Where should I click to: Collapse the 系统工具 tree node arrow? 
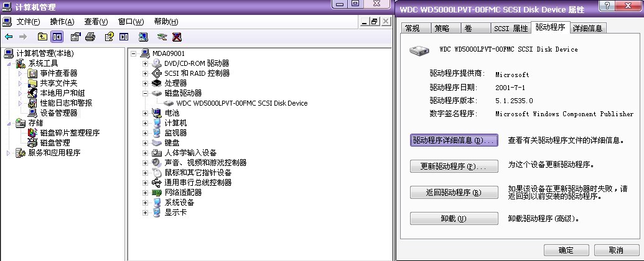click(x=9, y=64)
